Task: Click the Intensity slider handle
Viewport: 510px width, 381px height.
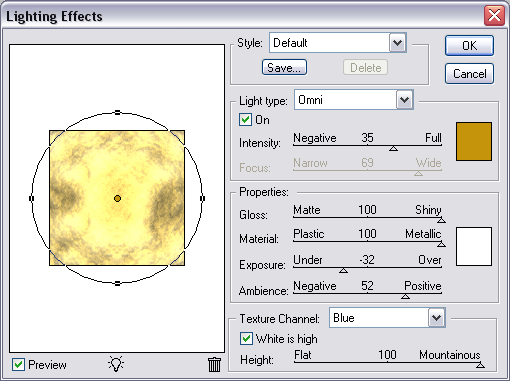Action: point(393,148)
